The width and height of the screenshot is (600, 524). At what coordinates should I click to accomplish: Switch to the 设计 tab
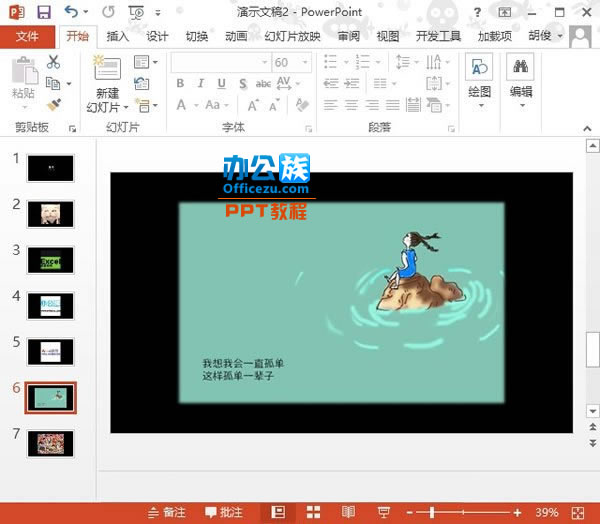157,36
